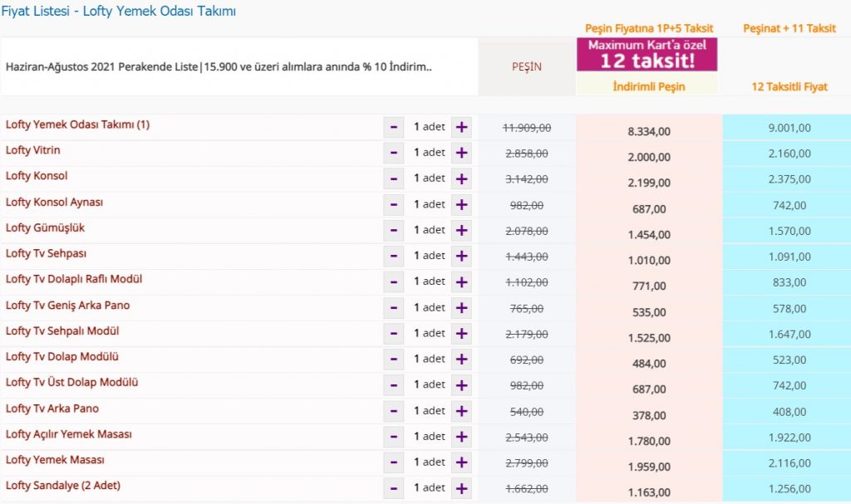Click minus button for Lofty Konsol Aynası
Screen dimensions: 851x504
394,204
